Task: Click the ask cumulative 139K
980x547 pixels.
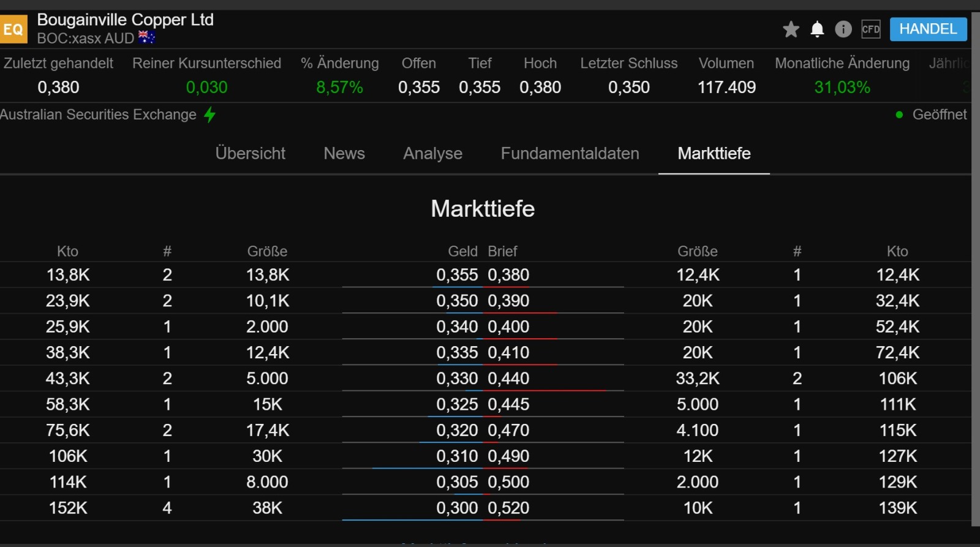Action: [x=898, y=508]
